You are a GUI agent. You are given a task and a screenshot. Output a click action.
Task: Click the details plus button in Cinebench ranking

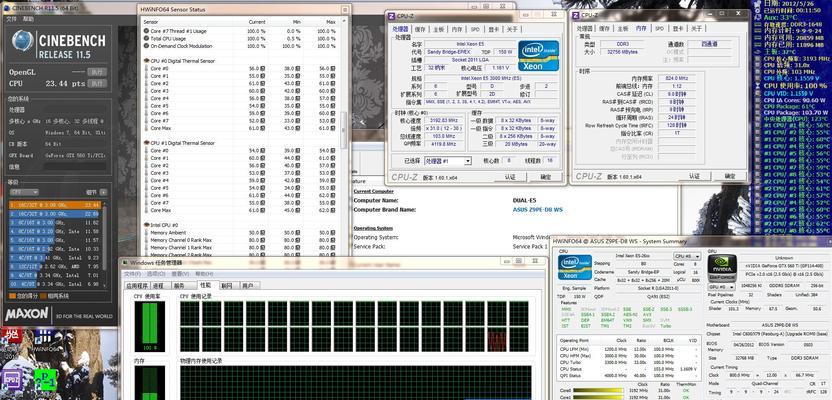pos(103,192)
